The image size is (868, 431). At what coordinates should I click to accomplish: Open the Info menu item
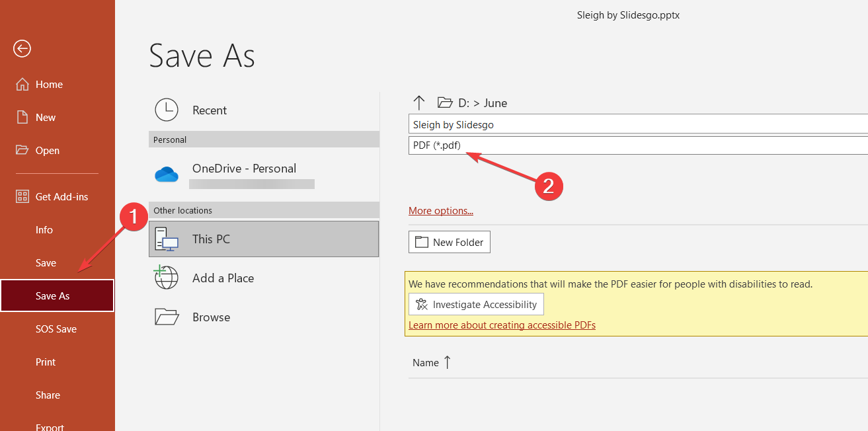44,229
